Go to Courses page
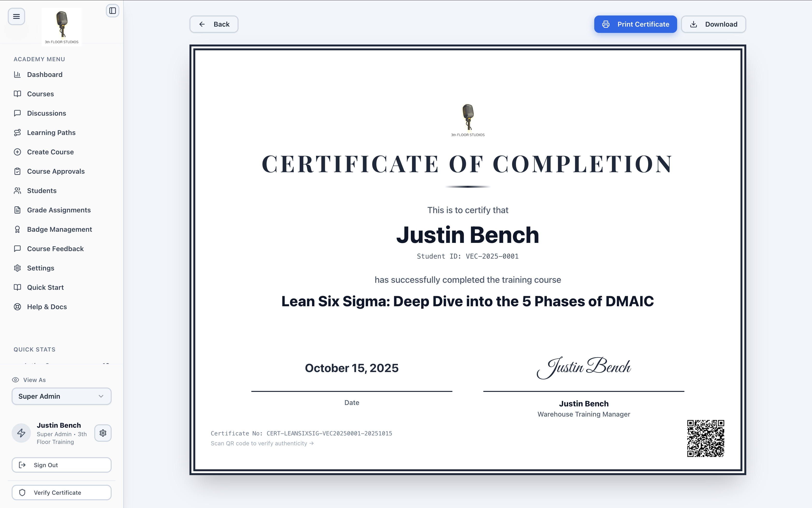This screenshot has width=812, height=508. coord(40,94)
